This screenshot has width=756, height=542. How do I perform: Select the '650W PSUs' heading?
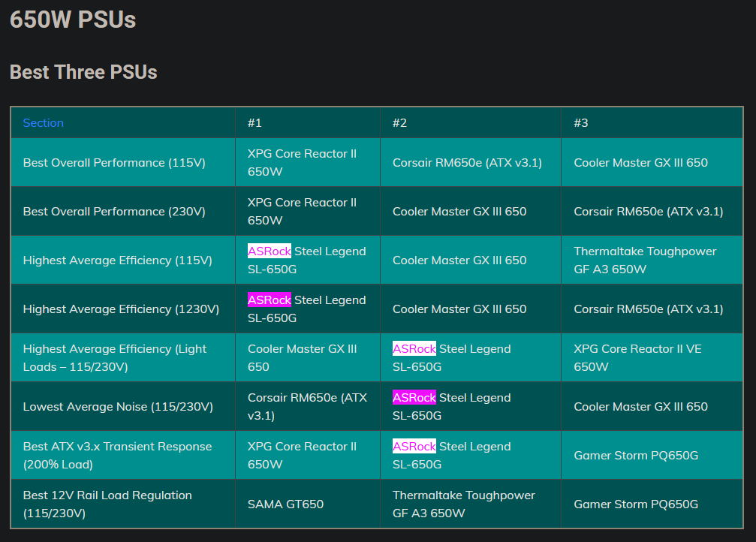click(x=73, y=20)
